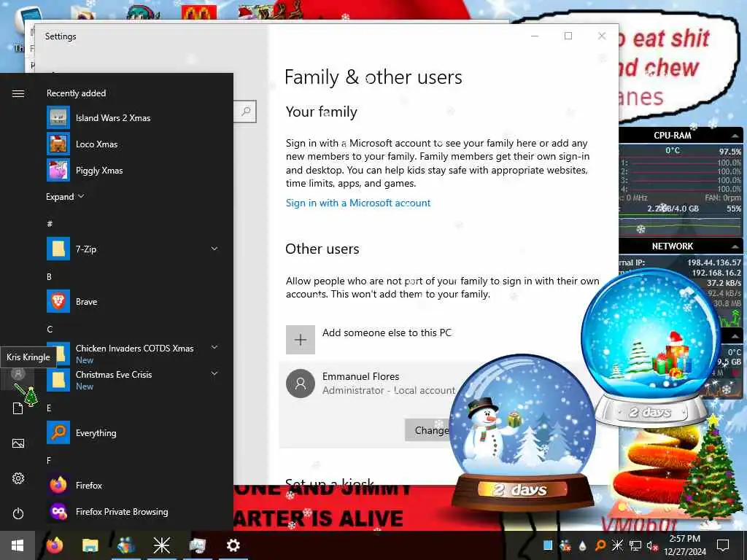Click the Windows Start button
This screenshot has width=747, height=560.
tap(18, 545)
